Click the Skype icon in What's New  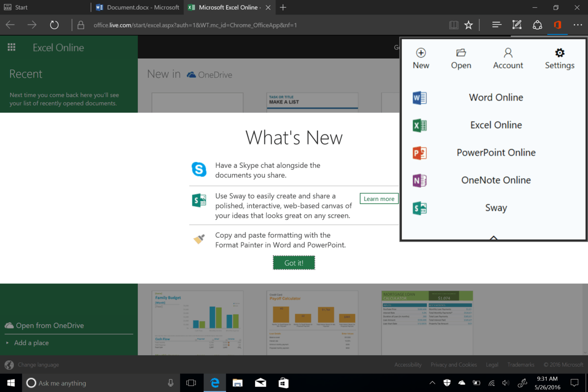(199, 169)
